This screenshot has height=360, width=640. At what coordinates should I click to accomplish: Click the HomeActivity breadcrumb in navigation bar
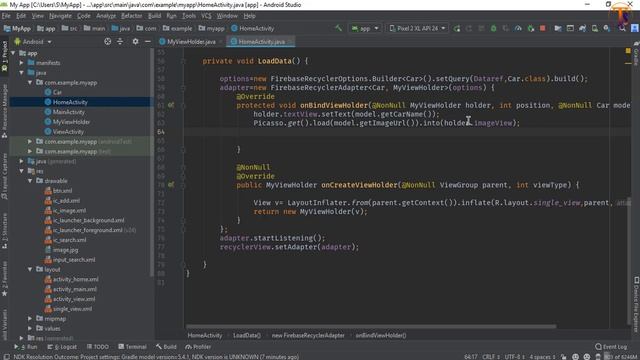[252, 29]
